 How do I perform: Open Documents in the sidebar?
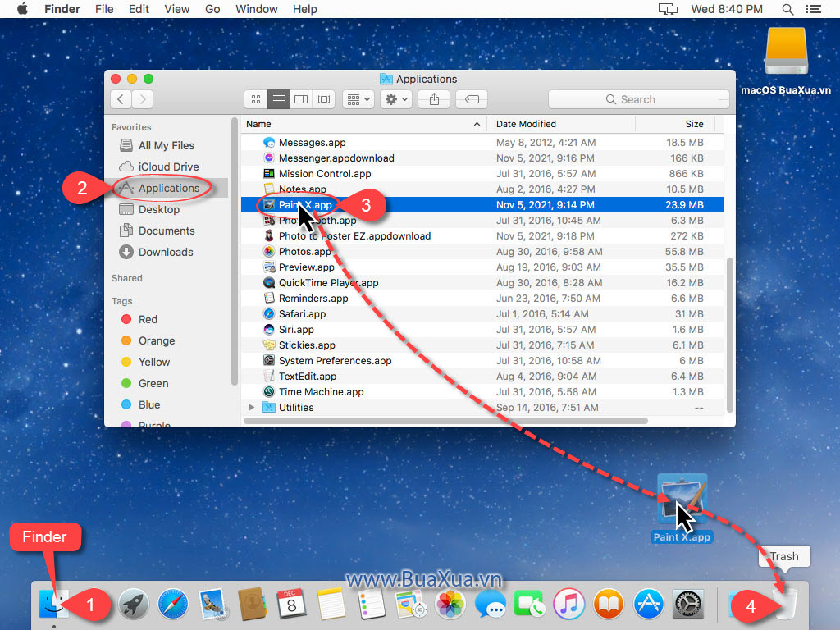166,231
